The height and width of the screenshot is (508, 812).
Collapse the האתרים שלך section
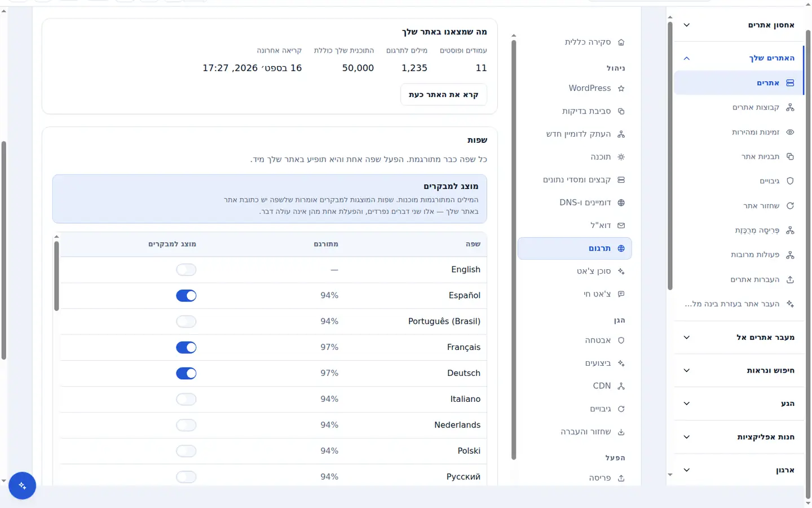coord(739,58)
